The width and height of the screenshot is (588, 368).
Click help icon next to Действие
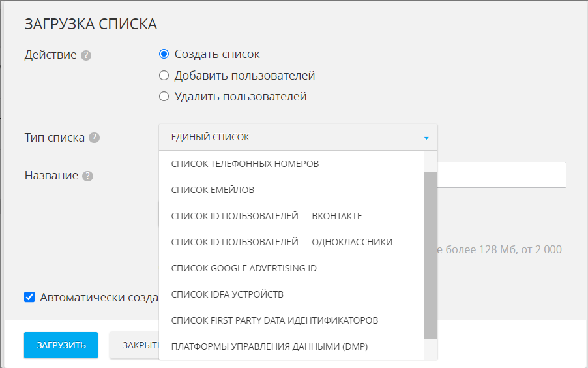point(86,55)
